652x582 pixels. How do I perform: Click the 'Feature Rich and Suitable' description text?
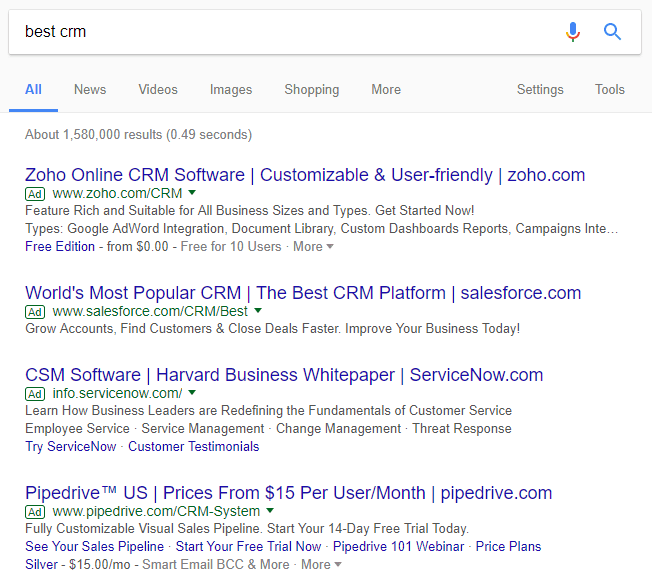249,211
